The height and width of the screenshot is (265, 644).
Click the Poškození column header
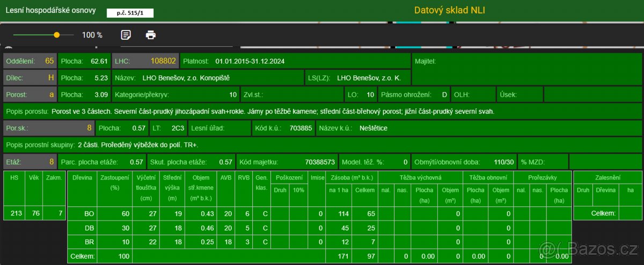[x=289, y=177]
